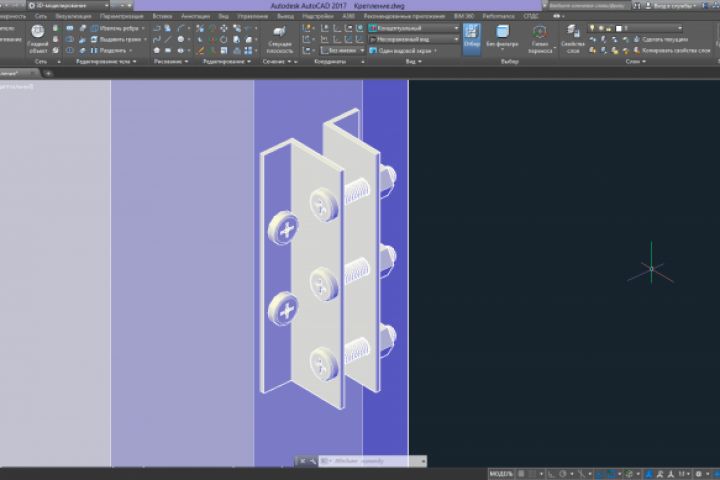Click the workspace gear icon in status bar
The width and height of the screenshot is (720, 480).
click(x=698, y=474)
